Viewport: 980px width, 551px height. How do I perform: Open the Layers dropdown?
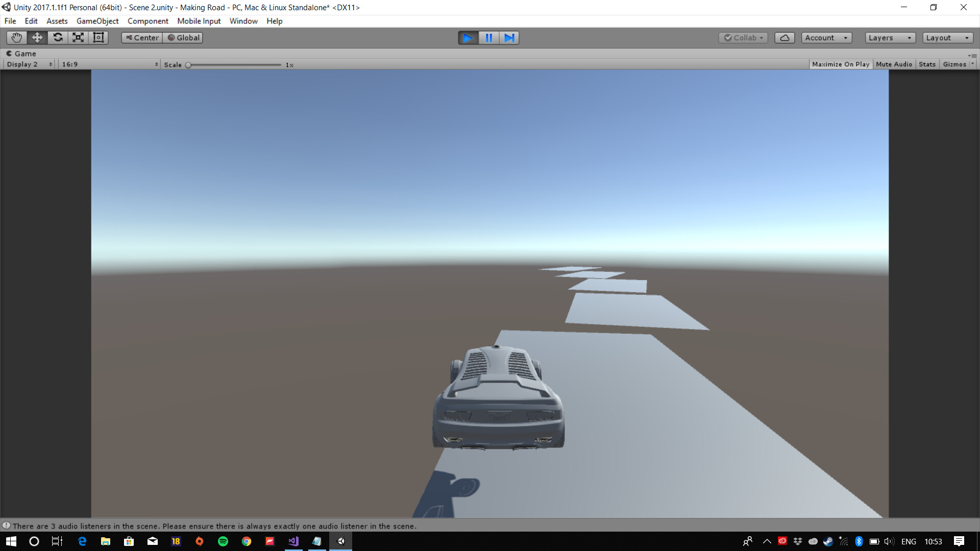point(889,37)
